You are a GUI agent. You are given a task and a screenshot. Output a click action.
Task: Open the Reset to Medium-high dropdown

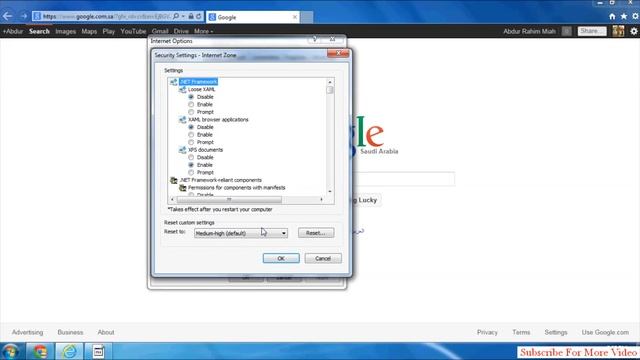tap(241, 233)
